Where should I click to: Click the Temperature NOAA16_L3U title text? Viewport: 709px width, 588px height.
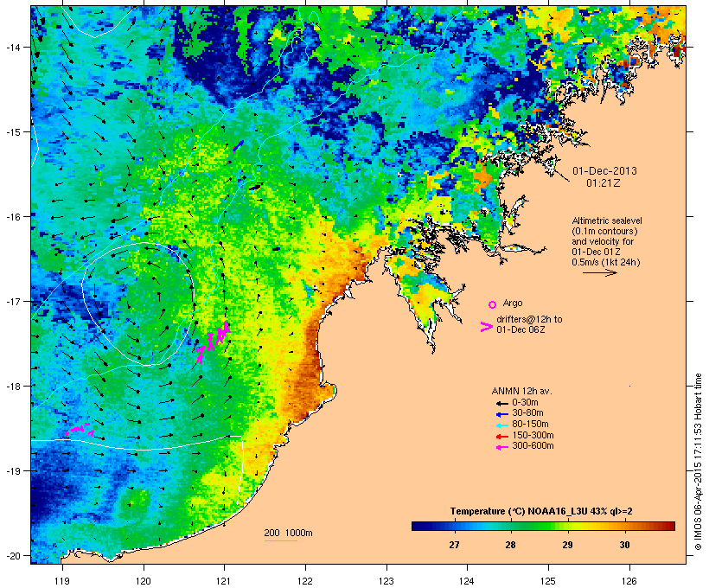point(541,511)
